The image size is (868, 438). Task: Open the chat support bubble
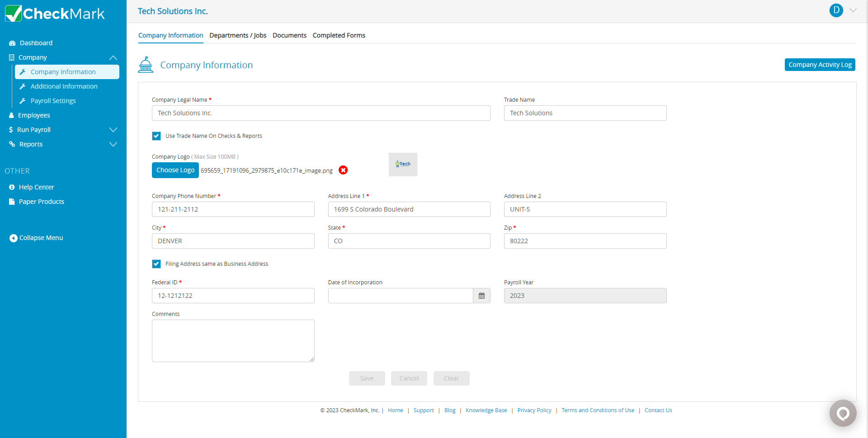pos(843,413)
